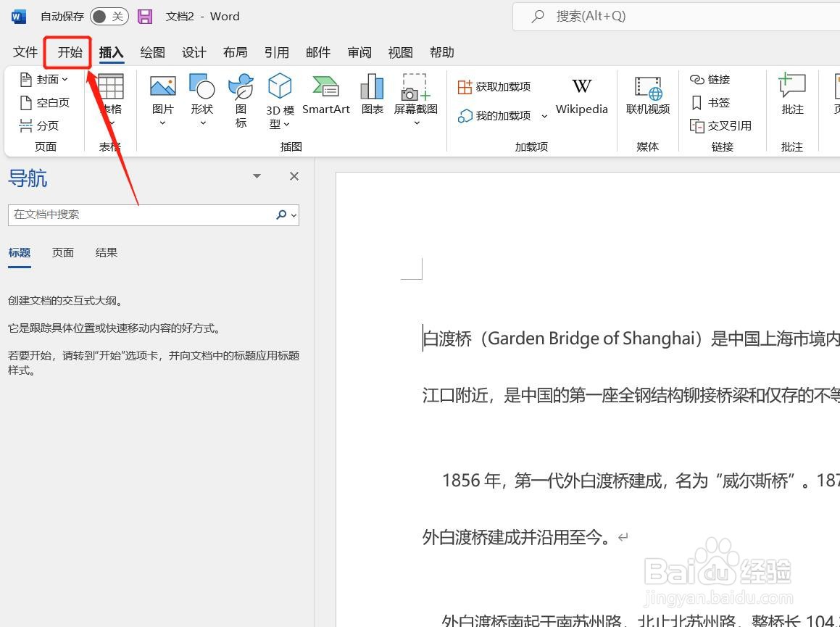Switch to the 视图 (View) tab

(401, 52)
